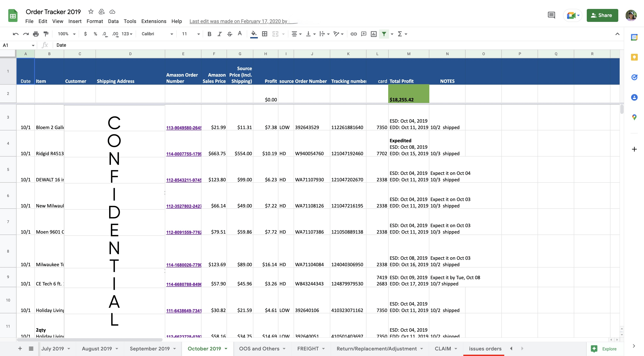Toggle bold formatting
The width and height of the screenshot is (644, 356).
210,34
